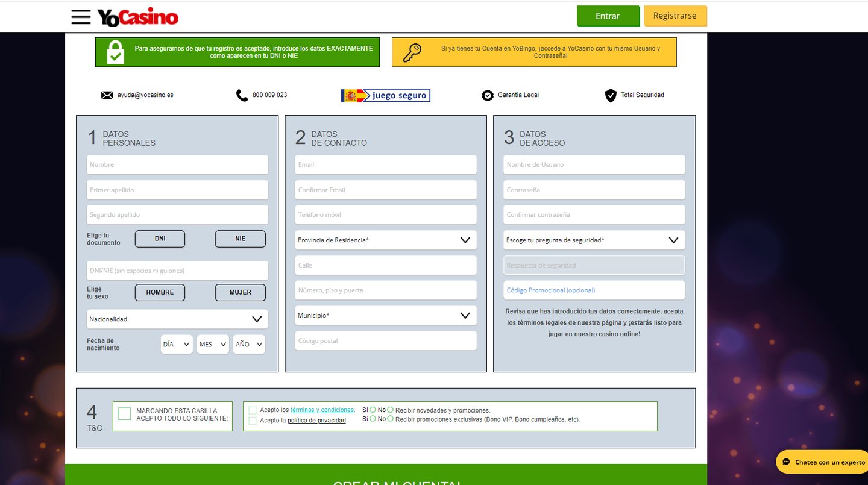Expand the Municipio dropdown

pyautogui.click(x=386, y=316)
